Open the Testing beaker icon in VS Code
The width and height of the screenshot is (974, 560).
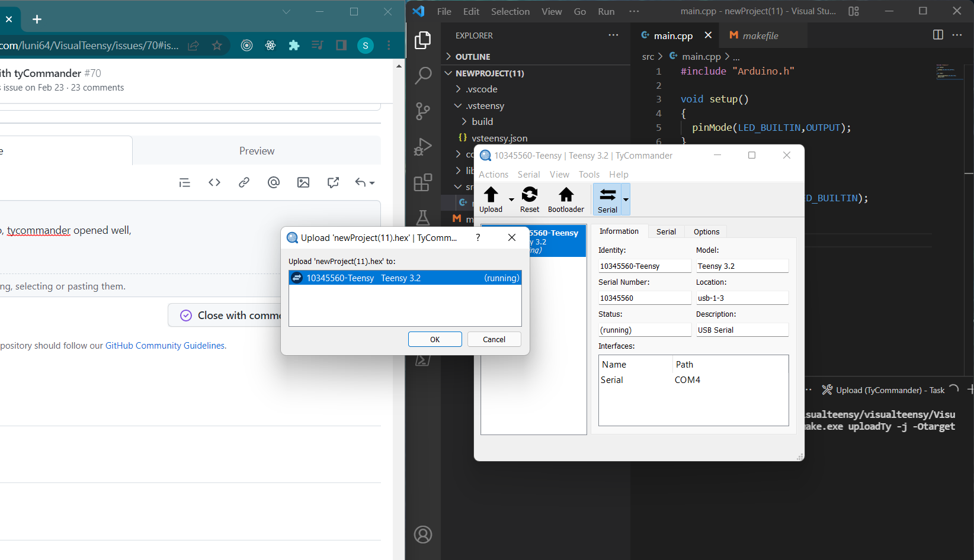pos(423,218)
